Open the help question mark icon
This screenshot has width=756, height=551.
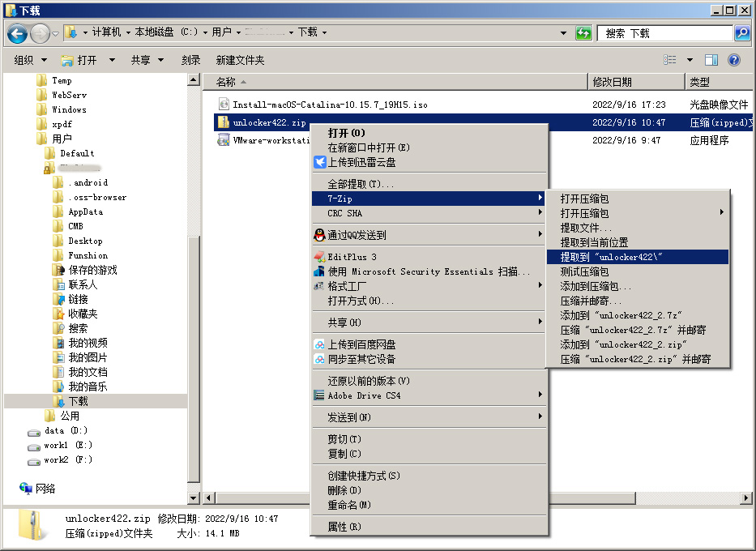point(734,60)
